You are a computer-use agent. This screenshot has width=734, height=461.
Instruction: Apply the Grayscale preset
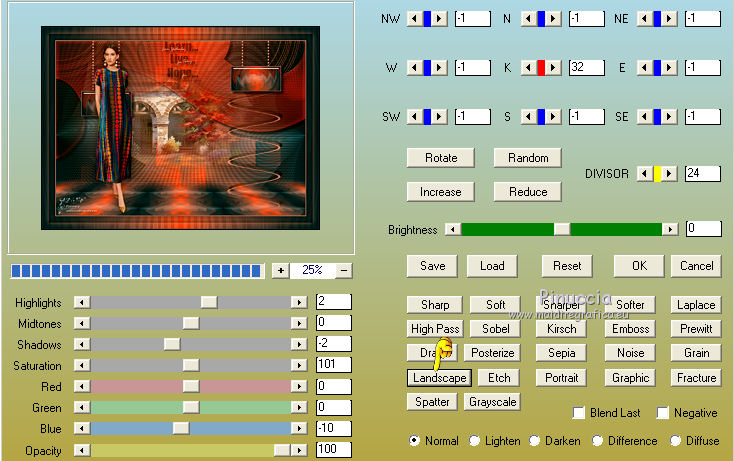click(492, 402)
